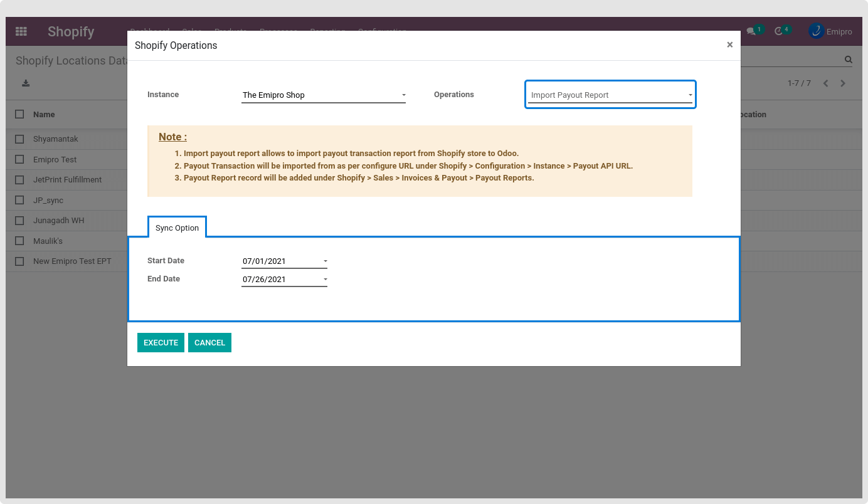Select the Sync Option tab
The image size is (868, 504).
pyautogui.click(x=177, y=228)
